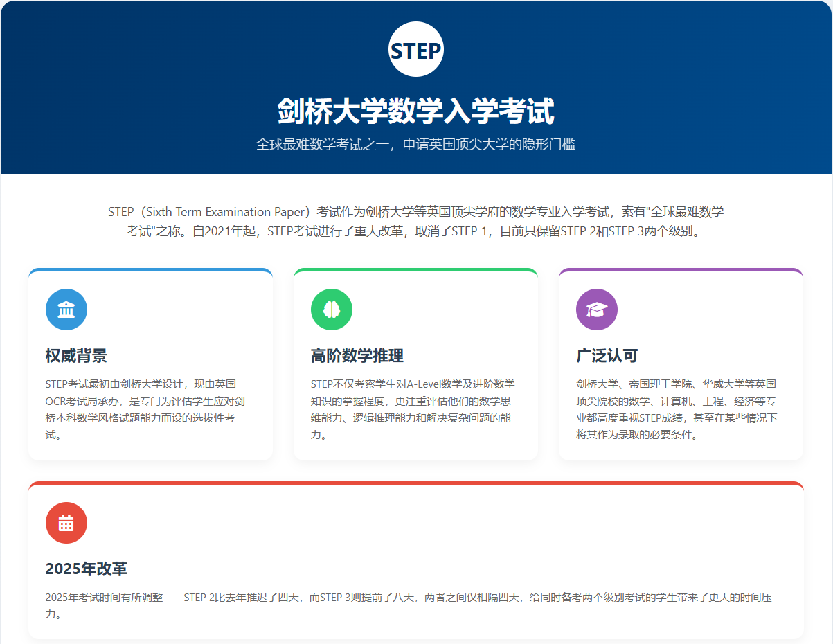Click the purple graduation cap icon

[x=597, y=310]
